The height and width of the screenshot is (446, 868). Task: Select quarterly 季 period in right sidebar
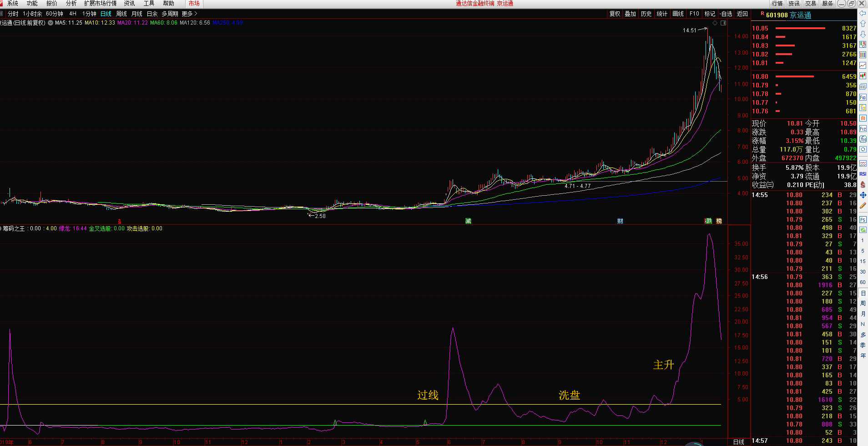(x=863, y=345)
